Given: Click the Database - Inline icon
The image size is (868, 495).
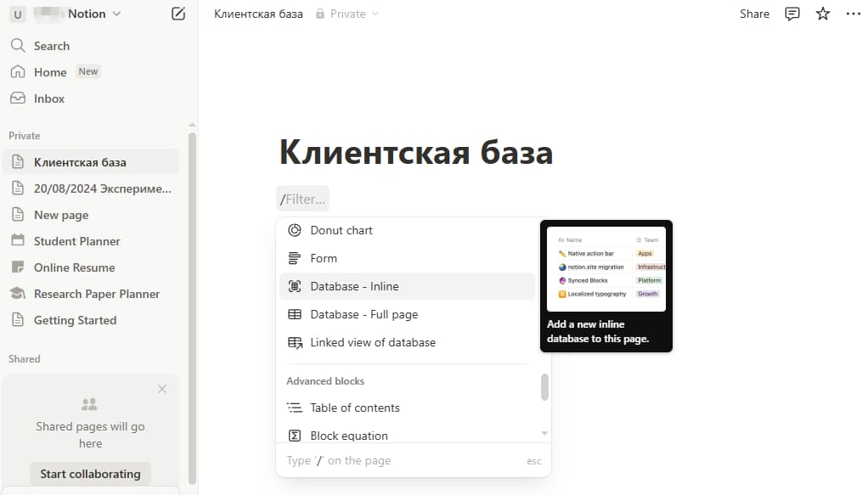Looking at the screenshot, I should [x=295, y=286].
